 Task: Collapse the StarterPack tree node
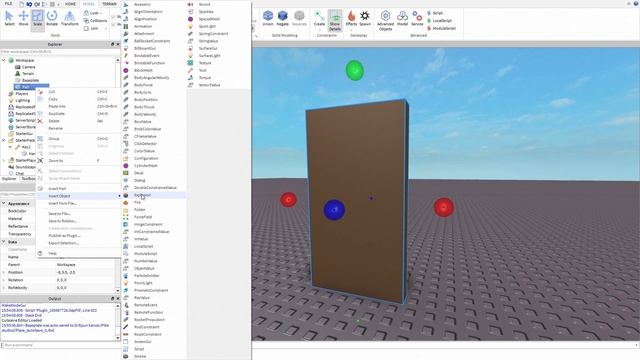point(4,140)
